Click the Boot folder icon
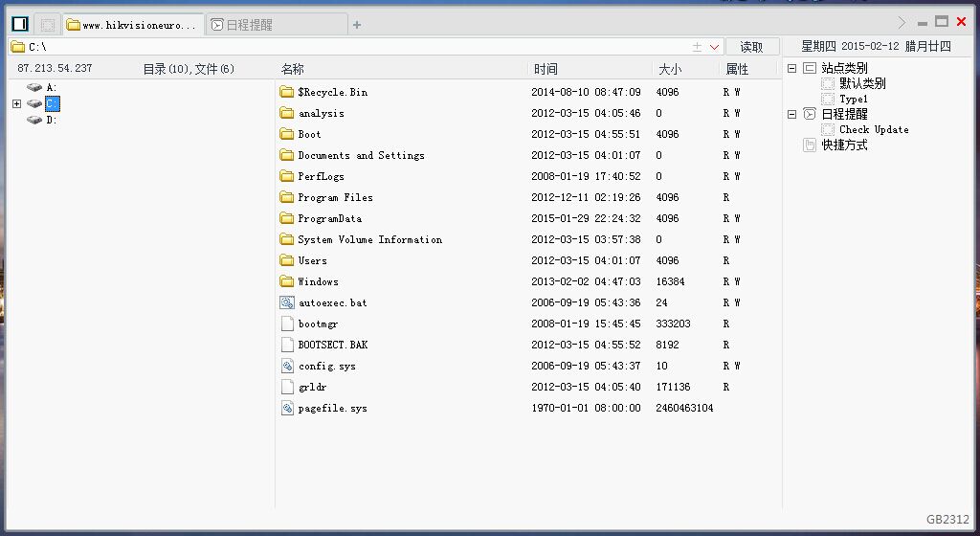The height and width of the screenshot is (536, 980). [x=287, y=134]
